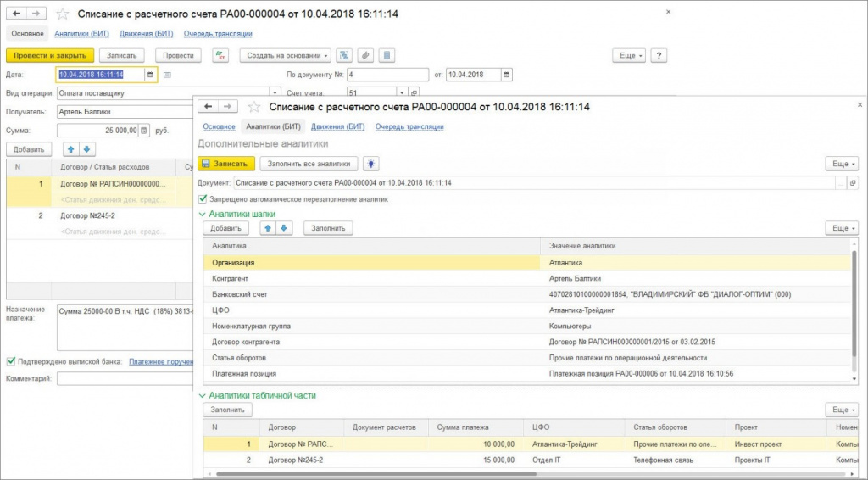The height and width of the screenshot is (480, 868).
Task: Add rear document to favorites via star
Action: [63, 14]
